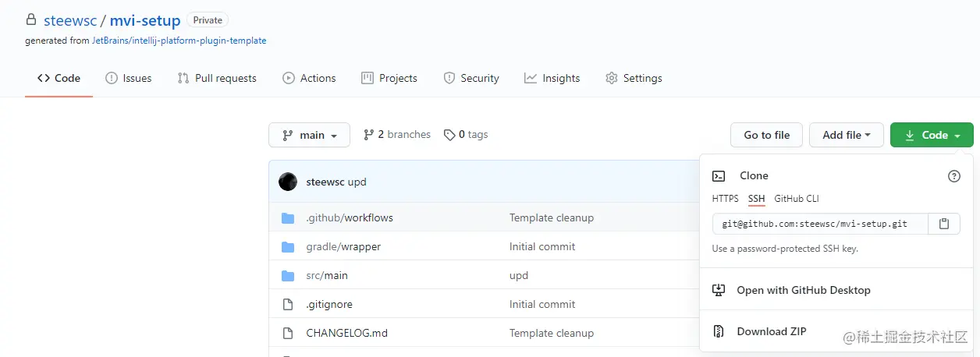Expand the main branch dropdown
Image resolution: width=980 pixels, height=357 pixels.
coord(309,135)
